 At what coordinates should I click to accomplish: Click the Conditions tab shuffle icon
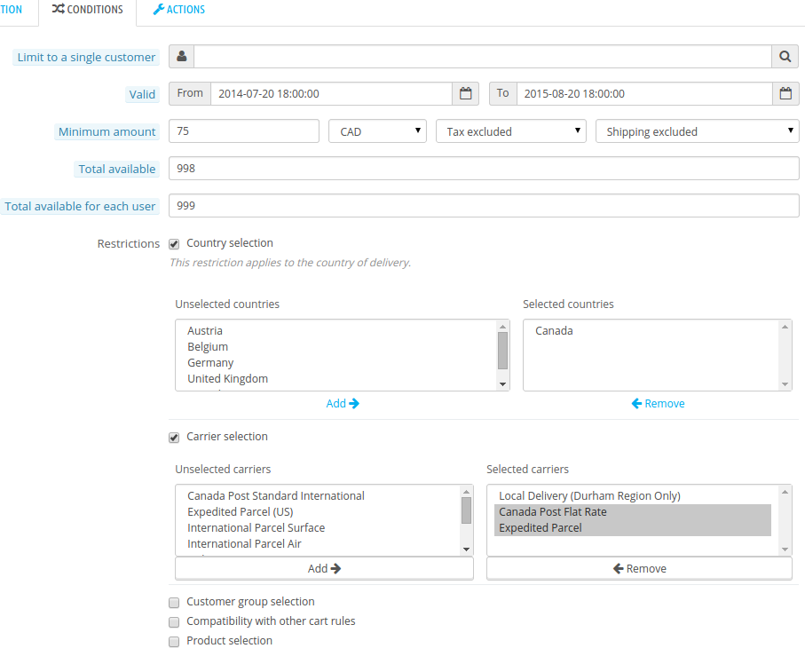(x=58, y=10)
